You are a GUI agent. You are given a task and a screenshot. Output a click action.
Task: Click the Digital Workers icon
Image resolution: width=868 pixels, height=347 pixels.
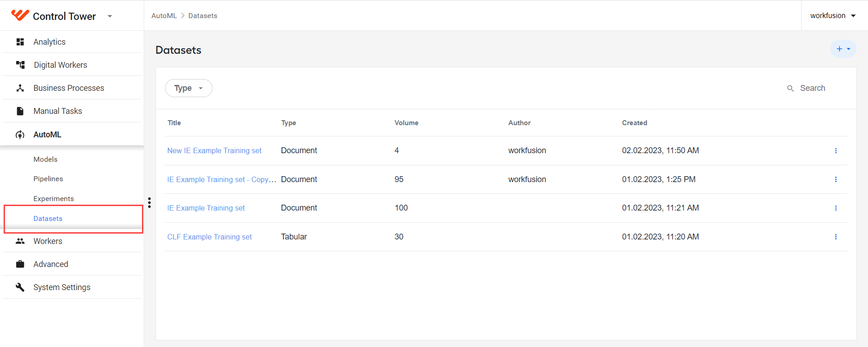click(20, 65)
